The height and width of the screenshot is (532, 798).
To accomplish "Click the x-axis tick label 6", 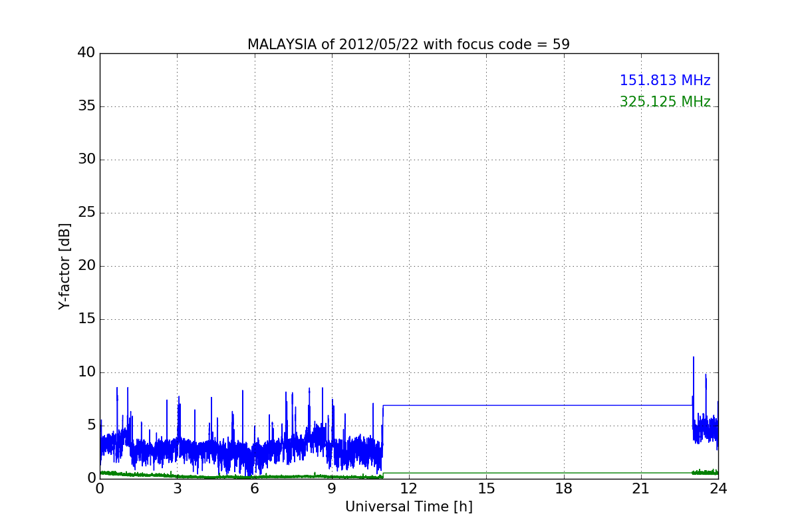I will (x=254, y=488).
